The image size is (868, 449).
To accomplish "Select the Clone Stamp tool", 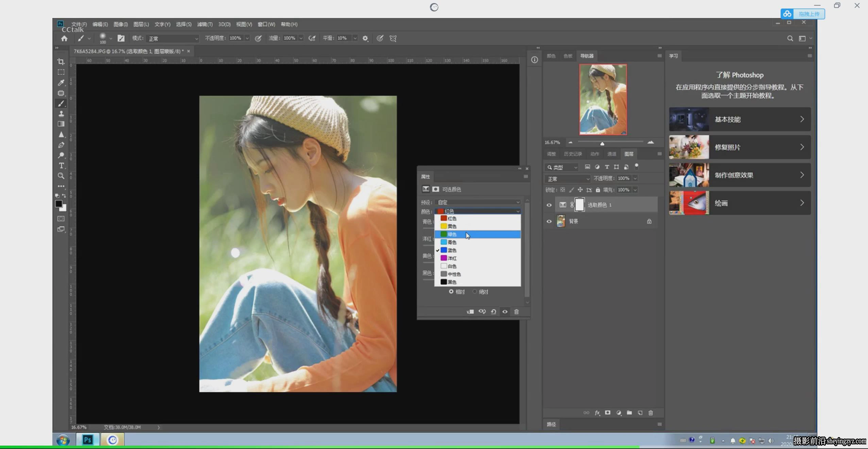I will point(61,114).
